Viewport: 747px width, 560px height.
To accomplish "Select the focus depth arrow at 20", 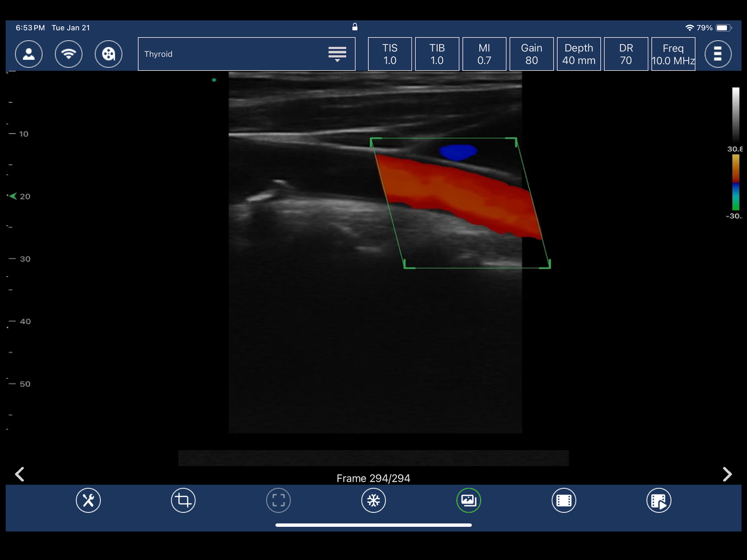I will tap(13, 196).
